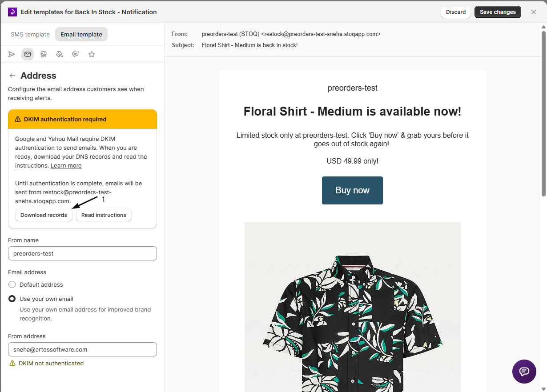Switch to the Email template tab
The image size is (547, 392).
pos(81,34)
